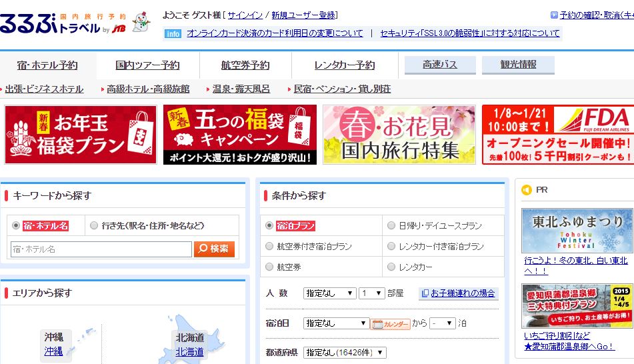Click the Rurubu Travel logo
634x364 pixels.
tap(63, 23)
